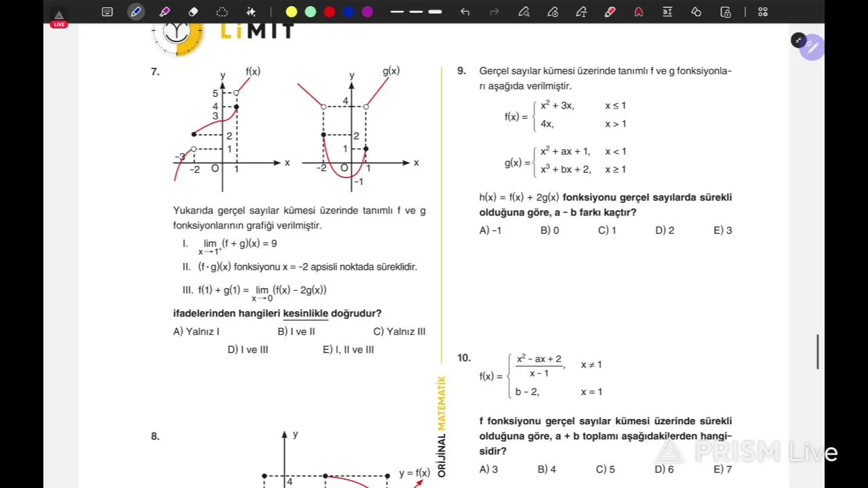The width and height of the screenshot is (868, 488).
Task: Select answer E) I, II ve III
Action: (349, 350)
